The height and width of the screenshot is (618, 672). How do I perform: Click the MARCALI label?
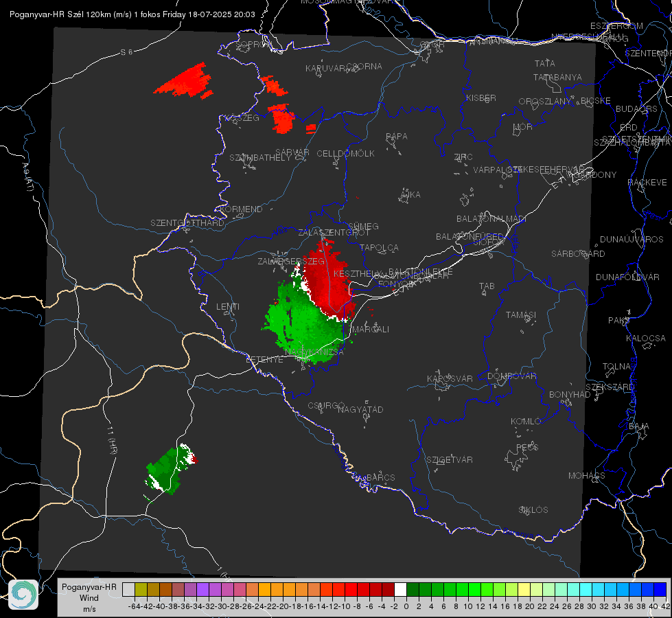click(x=371, y=330)
